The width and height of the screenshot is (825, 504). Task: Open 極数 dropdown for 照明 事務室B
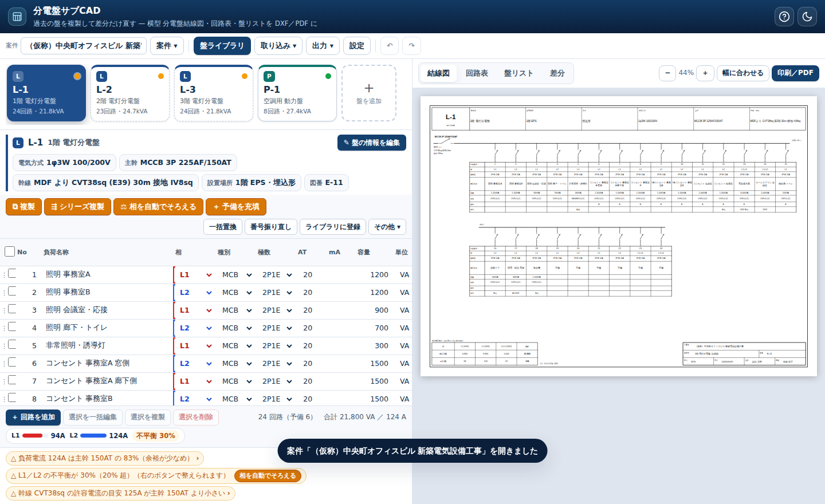click(277, 293)
